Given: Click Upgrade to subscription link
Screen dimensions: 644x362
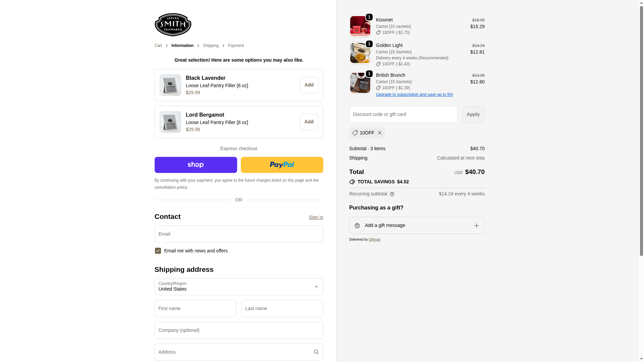Looking at the screenshot, I should tap(414, 95).
